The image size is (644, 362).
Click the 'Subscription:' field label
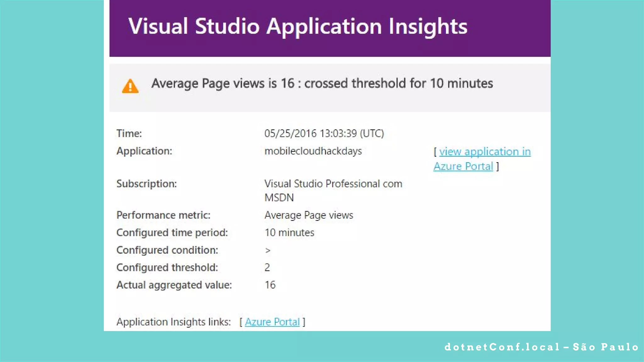(x=146, y=184)
